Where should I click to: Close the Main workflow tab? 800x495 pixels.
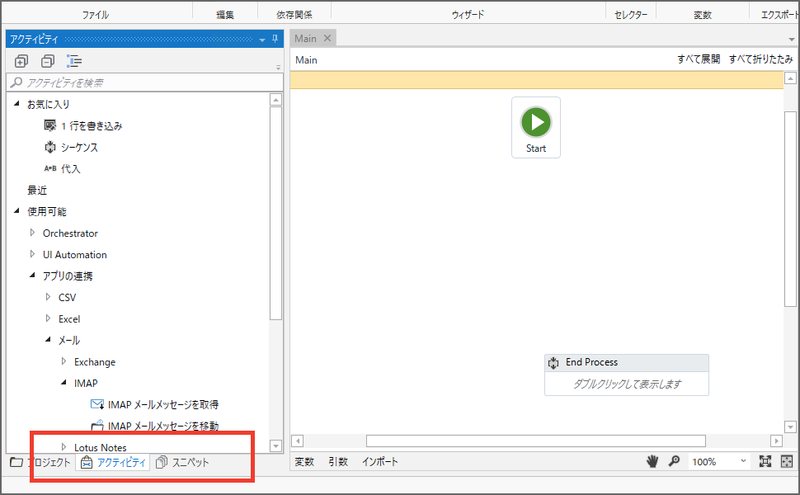(x=328, y=38)
